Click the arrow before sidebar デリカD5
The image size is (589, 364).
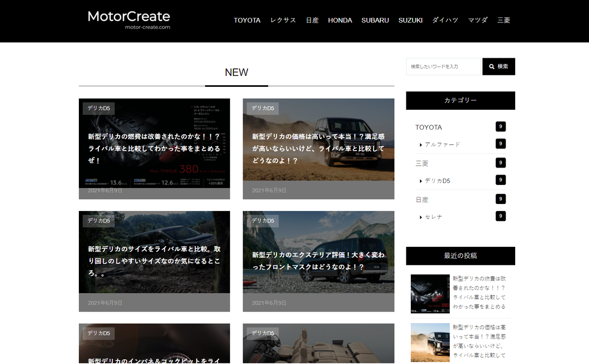421,181
